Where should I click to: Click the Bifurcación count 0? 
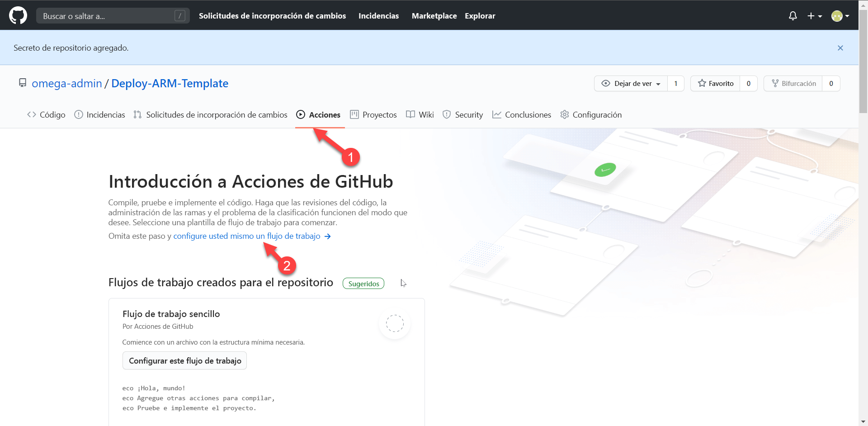coord(831,83)
